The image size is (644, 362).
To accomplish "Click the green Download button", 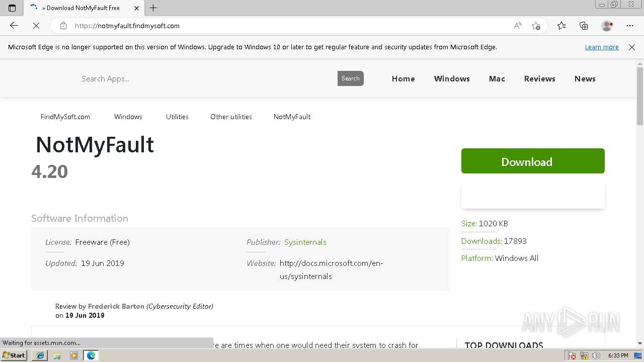I will coord(533,161).
